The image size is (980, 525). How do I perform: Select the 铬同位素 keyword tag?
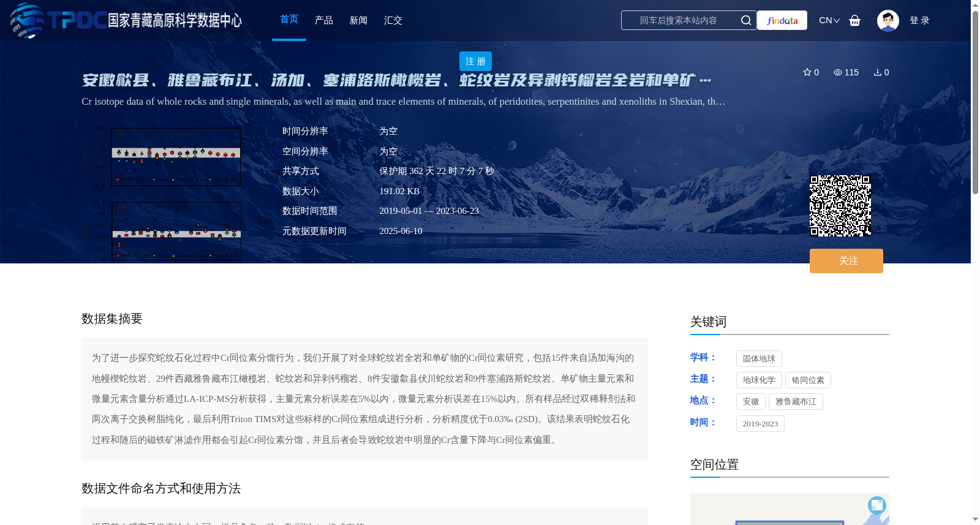coord(808,380)
